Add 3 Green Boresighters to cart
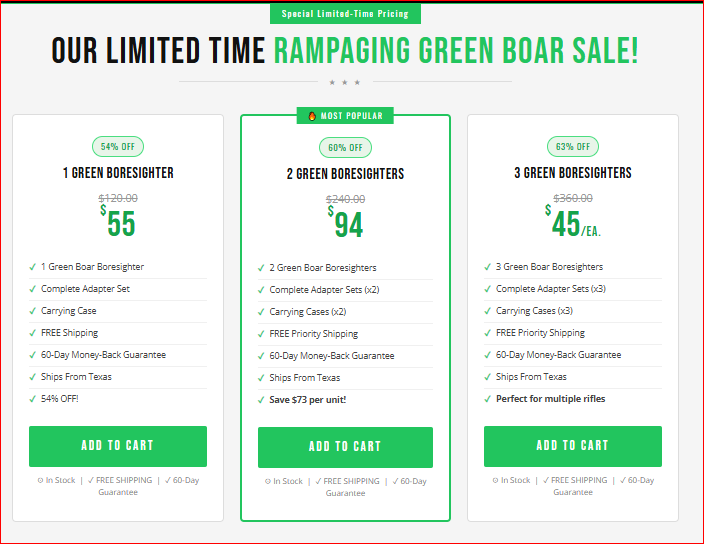 click(x=572, y=446)
